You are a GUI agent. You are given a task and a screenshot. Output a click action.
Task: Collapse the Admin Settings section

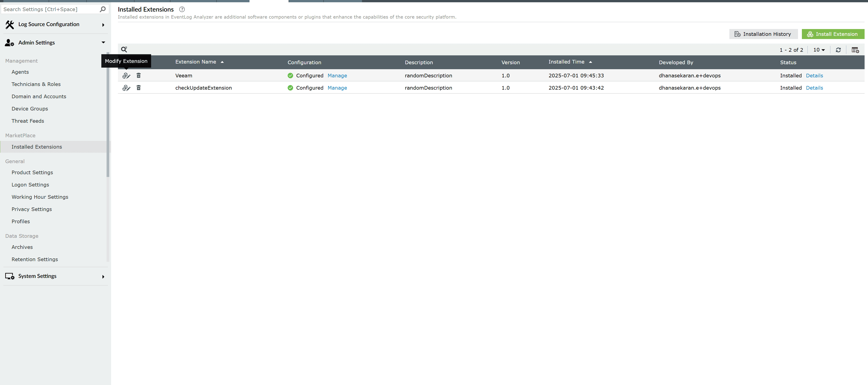103,42
